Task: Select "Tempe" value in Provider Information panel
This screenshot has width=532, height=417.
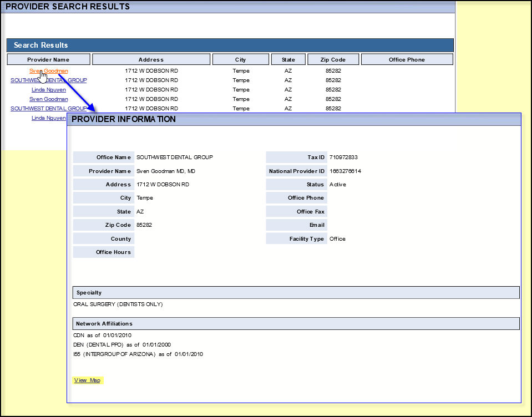Action: (x=145, y=198)
